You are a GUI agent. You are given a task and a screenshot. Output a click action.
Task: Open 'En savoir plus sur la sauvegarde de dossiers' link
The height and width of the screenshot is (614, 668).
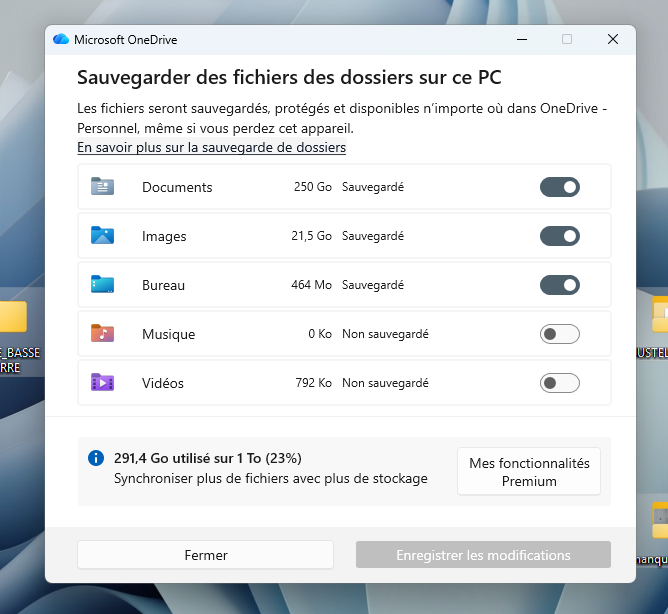[211, 147]
